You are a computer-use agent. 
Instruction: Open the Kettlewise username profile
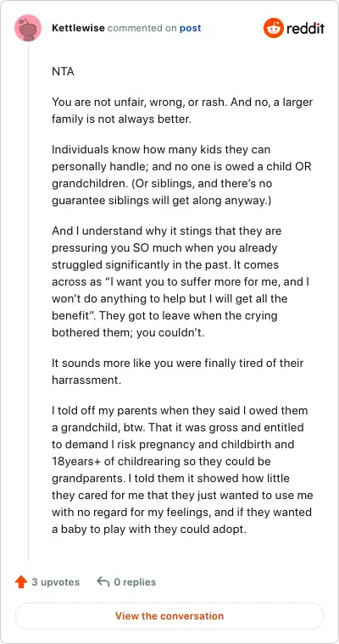click(79, 28)
